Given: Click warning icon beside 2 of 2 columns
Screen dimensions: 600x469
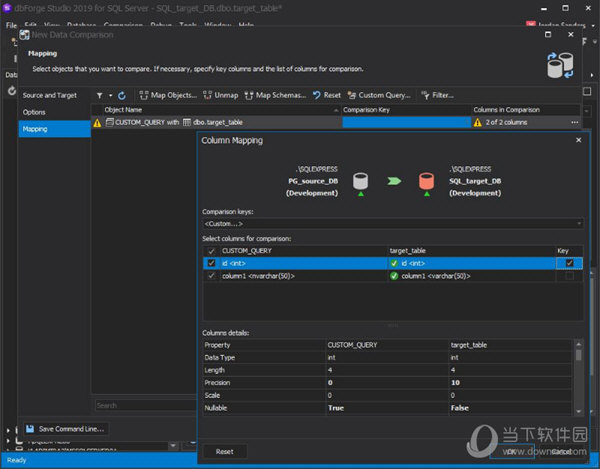Looking at the screenshot, I should click(x=478, y=122).
